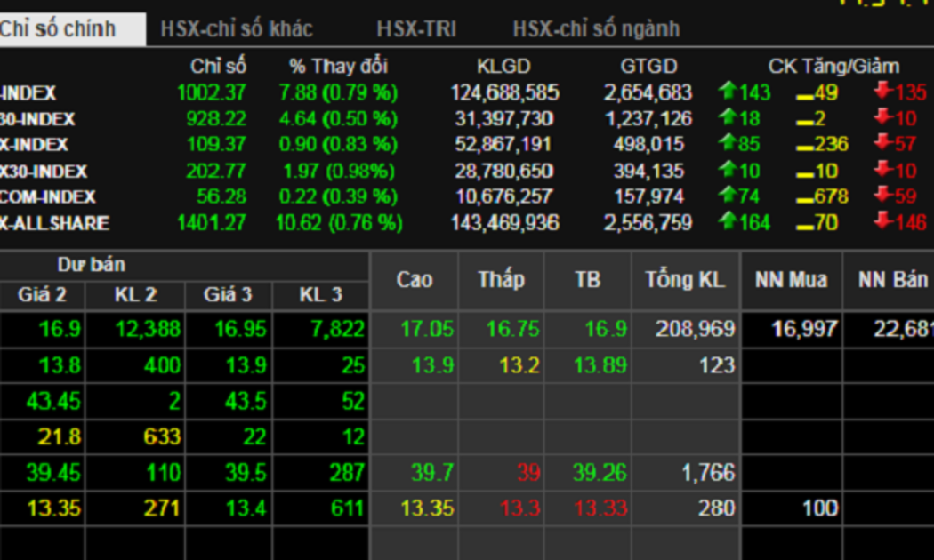Select red down arrow next to 57
Screen dimensions: 934x560
882,143
